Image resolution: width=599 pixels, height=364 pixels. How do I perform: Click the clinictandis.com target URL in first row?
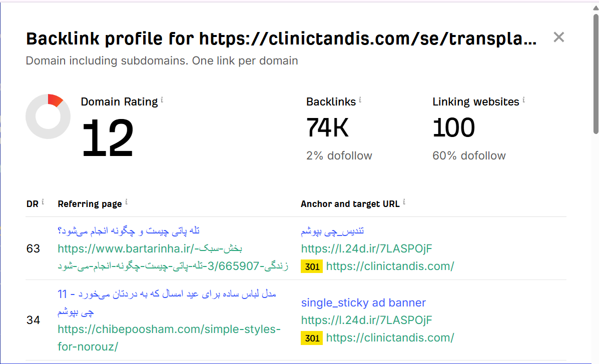pos(390,266)
